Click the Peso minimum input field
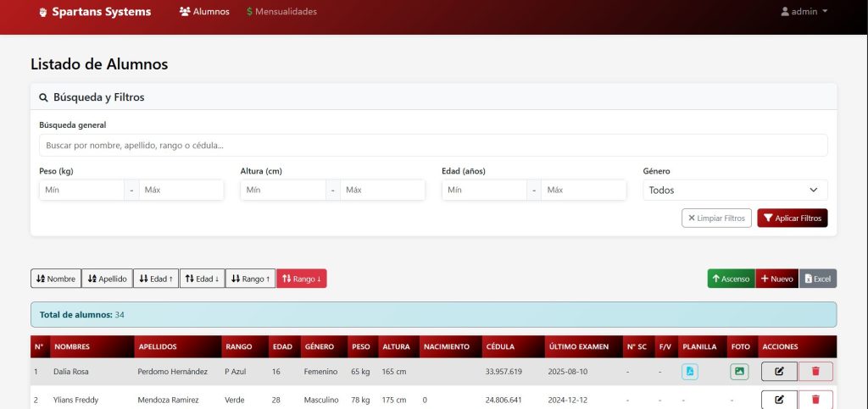868x409 pixels. [81, 191]
